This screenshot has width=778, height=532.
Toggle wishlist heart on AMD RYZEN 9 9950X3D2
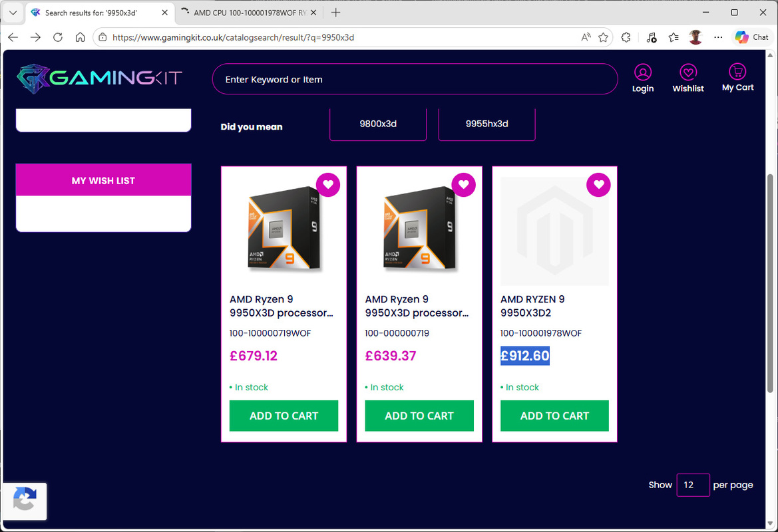(x=599, y=185)
